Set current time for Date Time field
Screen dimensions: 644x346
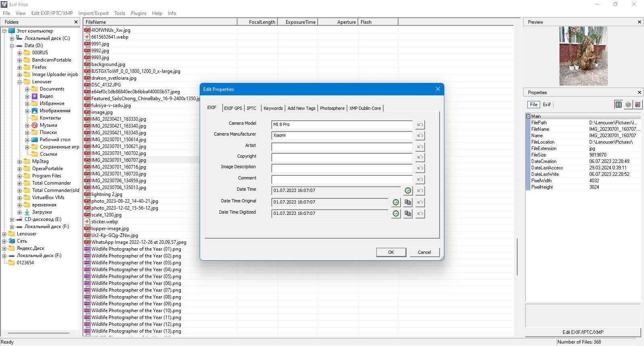click(x=408, y=191)
